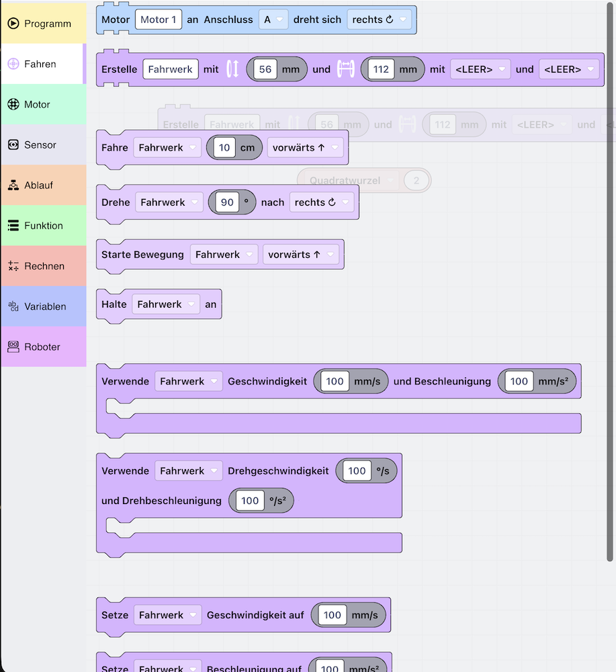Image resolution: width=616 pixels, height=672 pixels.
Task: Open Fahrwerk dropdown in Halte block
Action: point(166,304)
